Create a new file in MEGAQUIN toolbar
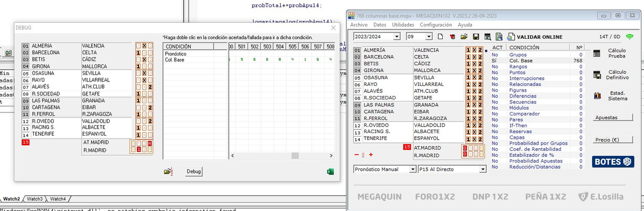Image resolution: width=644 pixels, height=211 pixels. pos(440,37)
